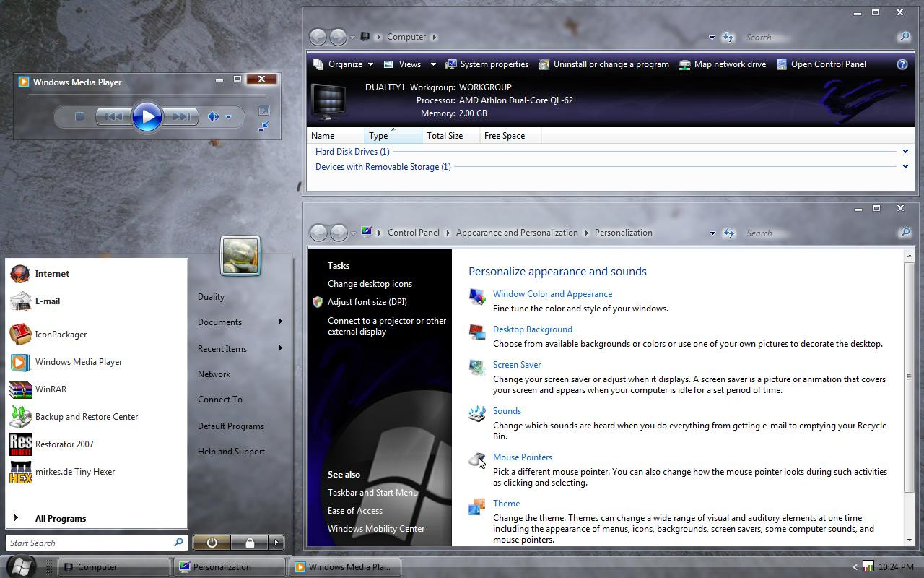Click Map network drive
This screenshot has width=924, height=578.
click(x=723, y=64)
